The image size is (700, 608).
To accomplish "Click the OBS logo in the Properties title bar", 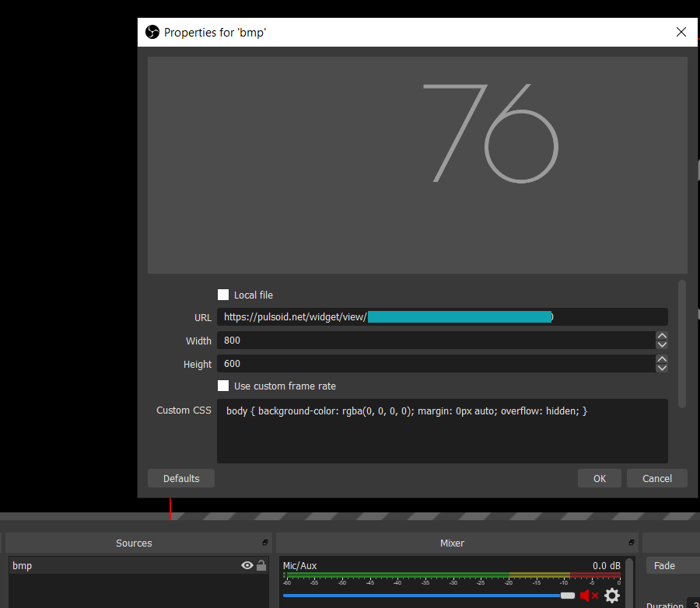I will pos(152,32).
